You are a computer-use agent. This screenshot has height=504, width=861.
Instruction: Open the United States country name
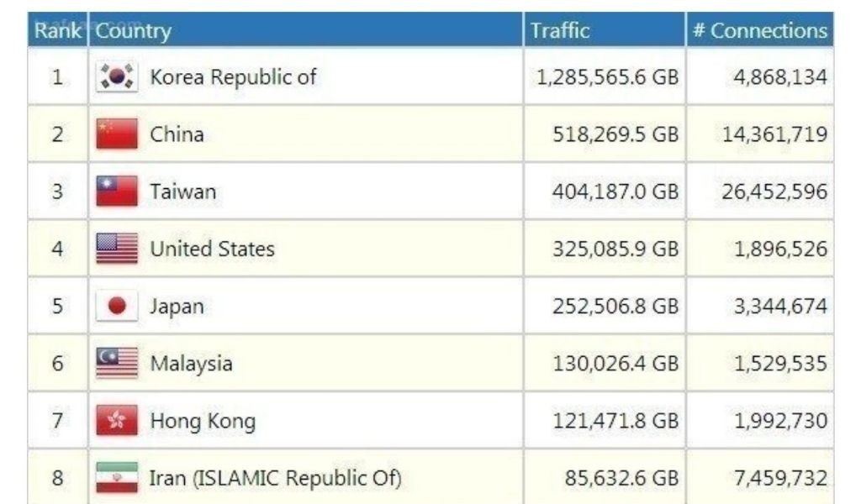212,249
